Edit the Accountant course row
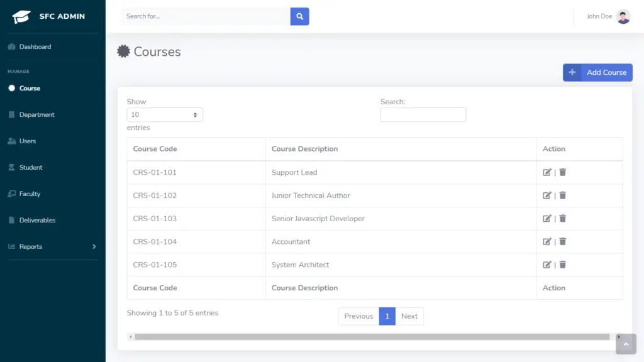 click(x=547, y=241)
